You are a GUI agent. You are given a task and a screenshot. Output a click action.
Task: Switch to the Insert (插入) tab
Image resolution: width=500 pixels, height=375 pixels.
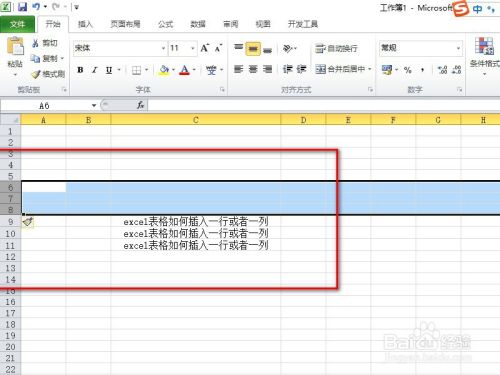pos(85,24)
